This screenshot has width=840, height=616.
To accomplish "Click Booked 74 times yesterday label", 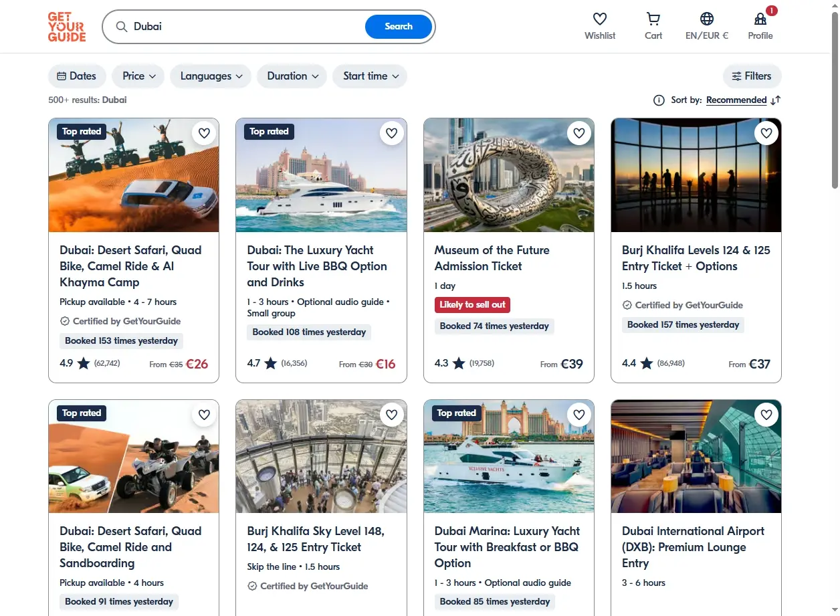I will tap(494, 326).
